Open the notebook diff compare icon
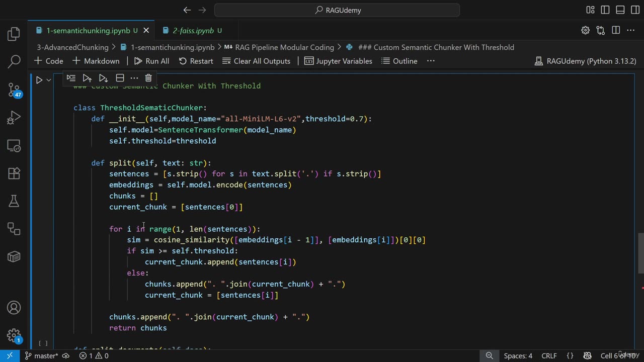The height and width of the screenshot is (362, 644). (600, 31)
